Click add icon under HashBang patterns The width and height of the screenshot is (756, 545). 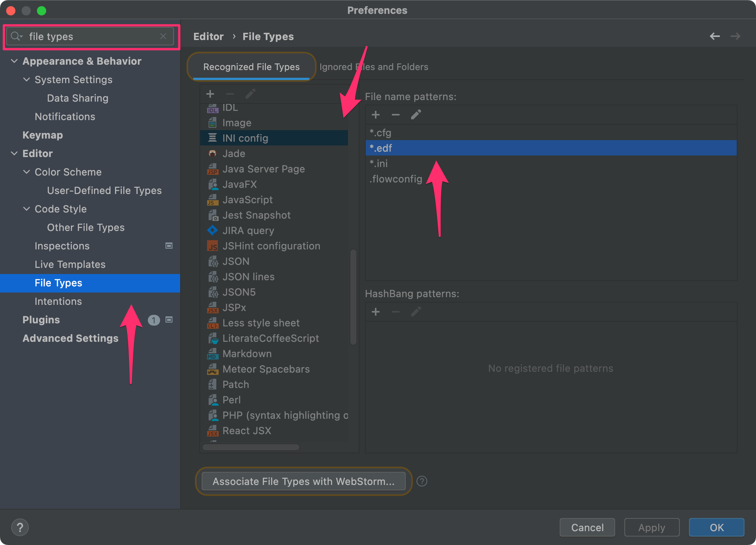376,312
